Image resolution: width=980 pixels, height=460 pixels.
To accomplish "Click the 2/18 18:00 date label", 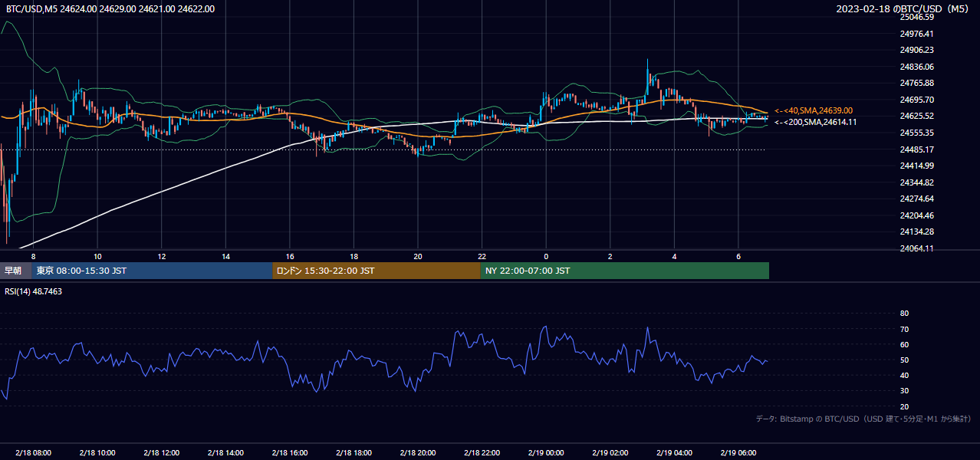I will click(x=354, y=452).
